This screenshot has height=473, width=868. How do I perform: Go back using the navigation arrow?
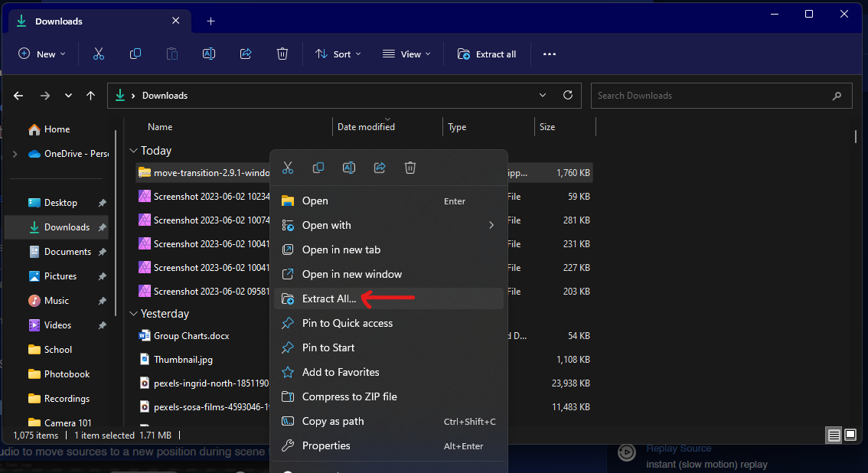click(18, 95)
